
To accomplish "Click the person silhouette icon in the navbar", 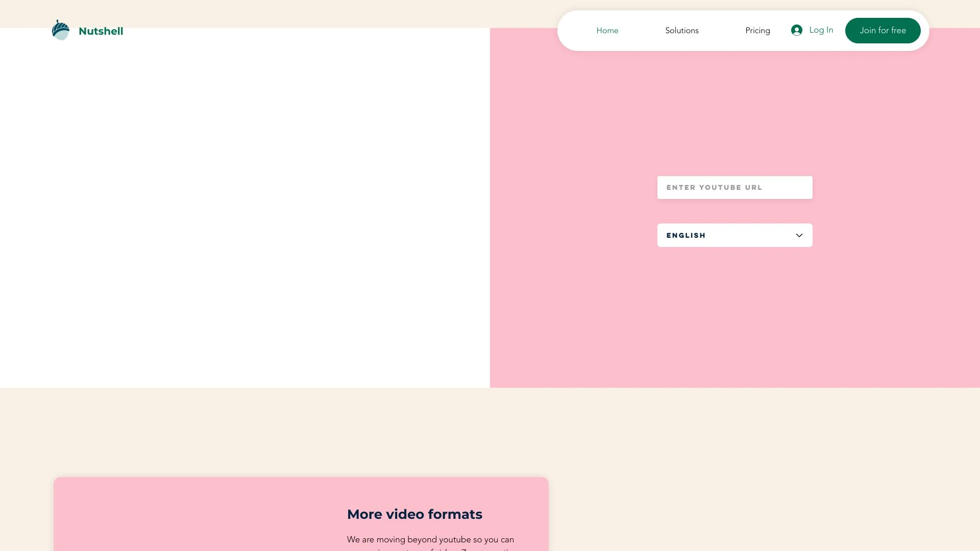I will pos(797,30).
